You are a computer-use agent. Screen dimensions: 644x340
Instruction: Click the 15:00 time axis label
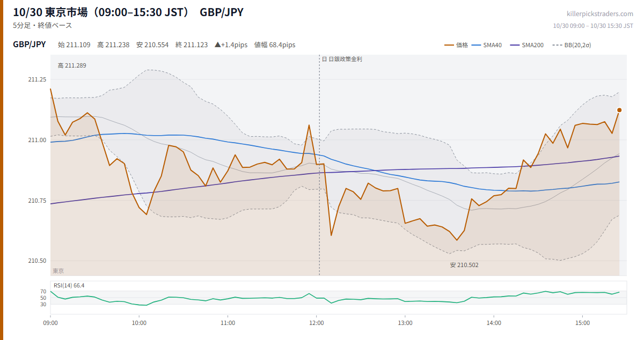point(582,323)
